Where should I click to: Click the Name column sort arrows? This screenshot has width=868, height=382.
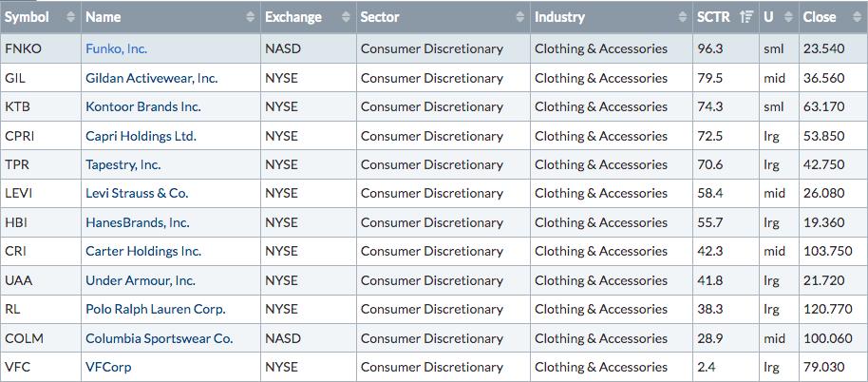point(251,17)
